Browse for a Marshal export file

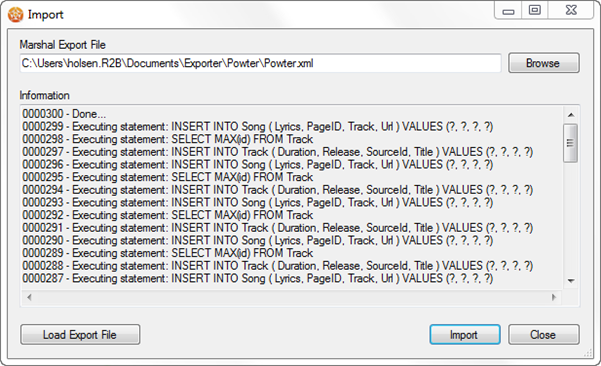[544, 63]
